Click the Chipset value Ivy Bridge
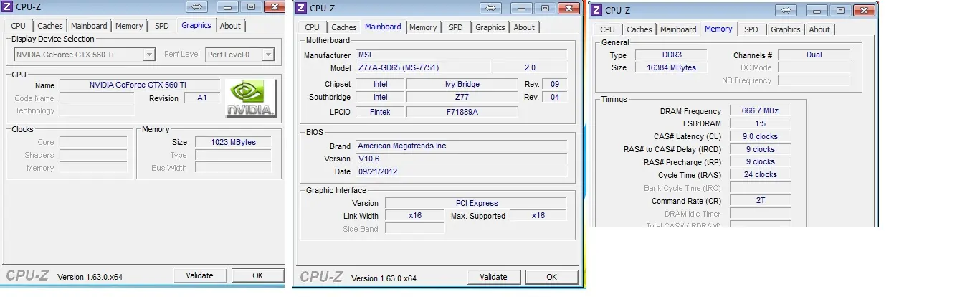This screenshot has height=297, width=980. pos(462,84)
